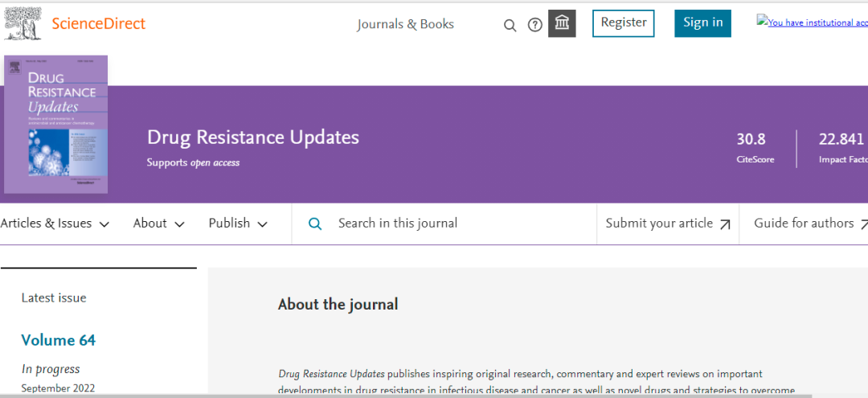Open the search magnifier icon in header

pyautogui.click(x=510, y=25)
